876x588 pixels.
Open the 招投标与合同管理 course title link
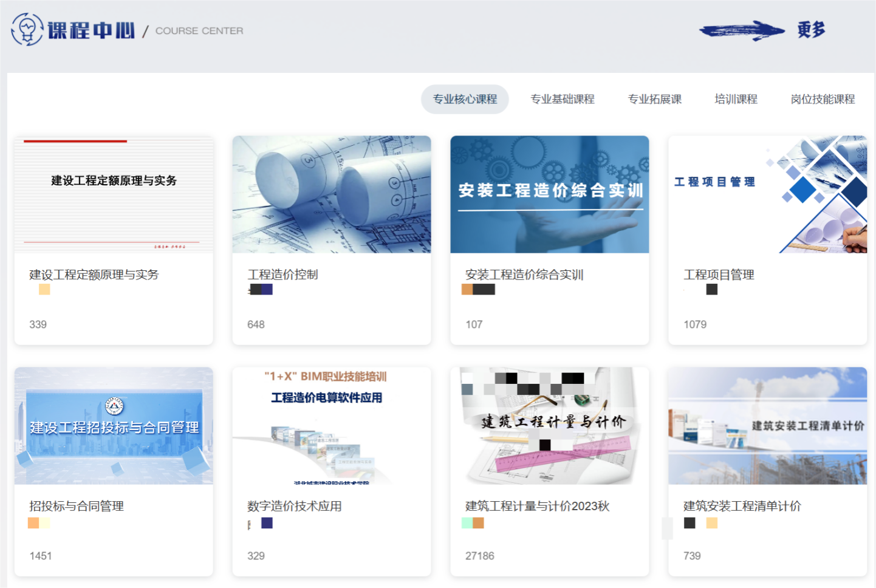(x=77, y=506)
